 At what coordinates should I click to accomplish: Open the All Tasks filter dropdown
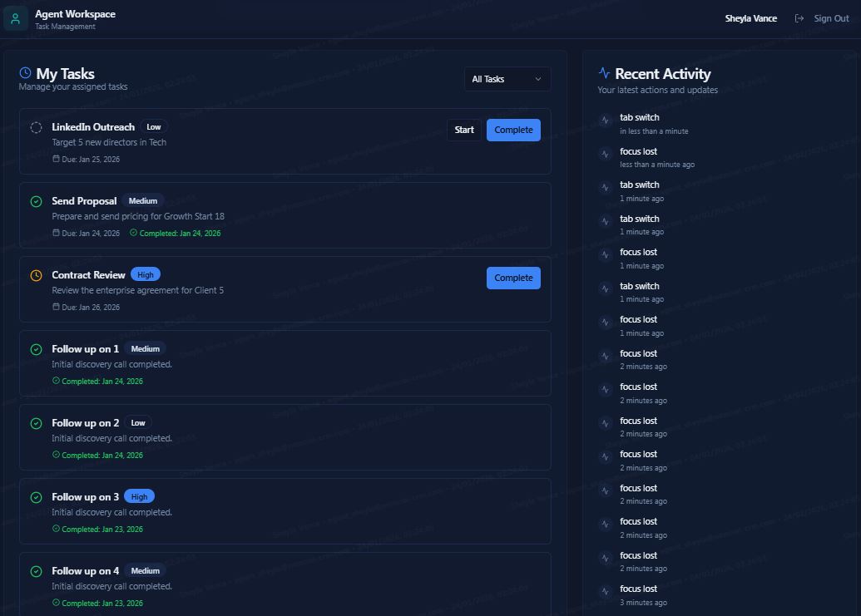pos(507,78)
